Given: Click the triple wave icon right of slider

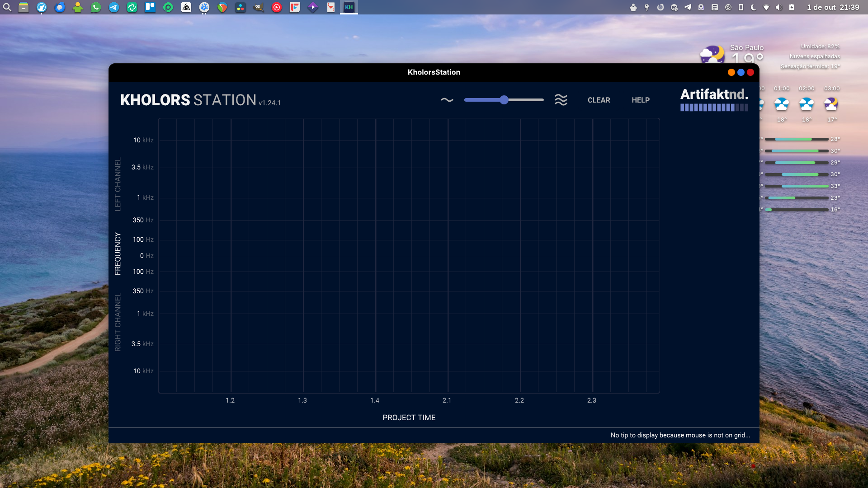Looking at the screenshot, I should pyautogui.click(x=561, y=100).
